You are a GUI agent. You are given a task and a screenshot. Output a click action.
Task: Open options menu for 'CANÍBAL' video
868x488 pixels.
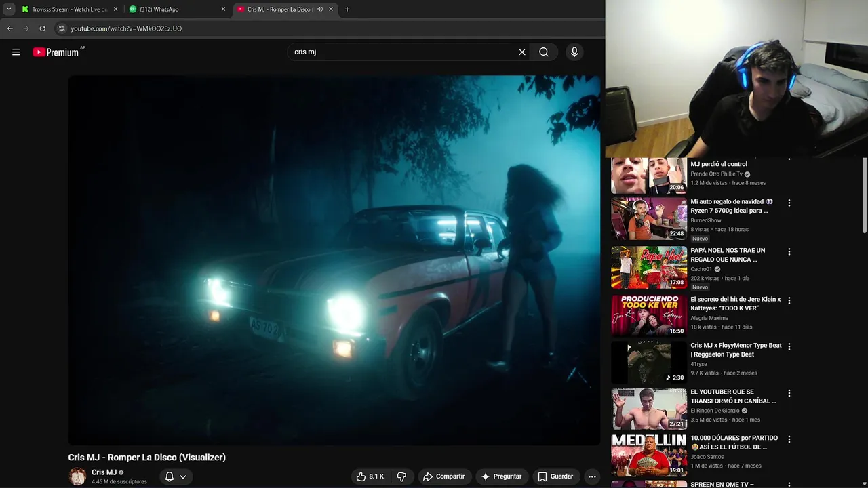(789, 393)
